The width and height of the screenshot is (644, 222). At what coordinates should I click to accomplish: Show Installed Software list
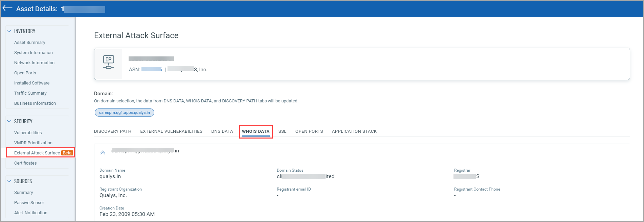tap(32, 83)
